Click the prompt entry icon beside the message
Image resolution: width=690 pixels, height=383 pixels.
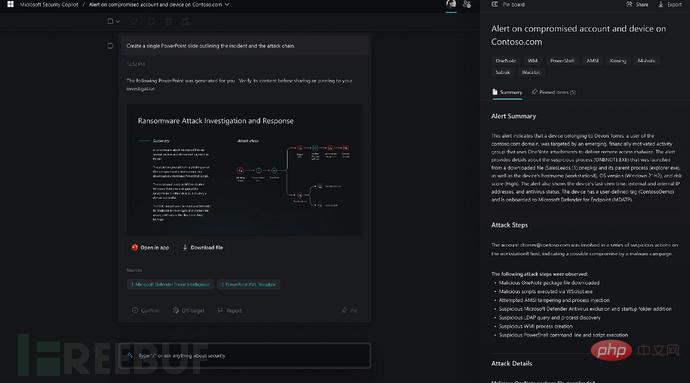[110, 46]
